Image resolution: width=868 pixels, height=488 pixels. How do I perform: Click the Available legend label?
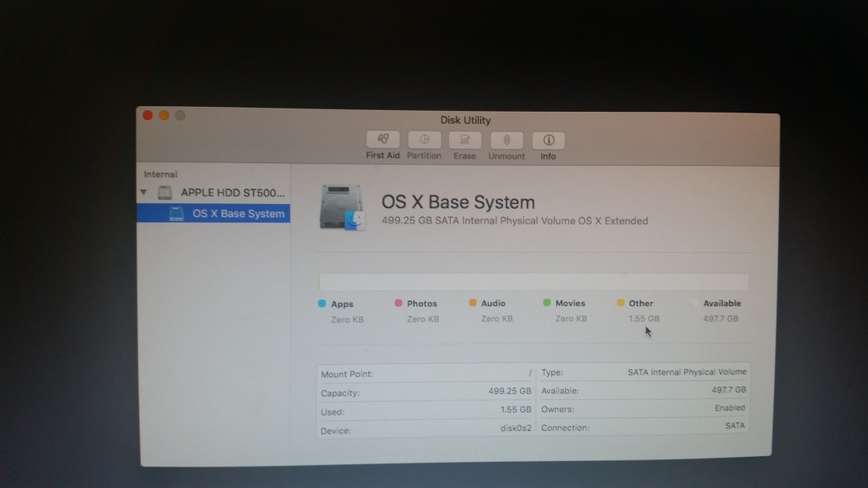[722, 304]
